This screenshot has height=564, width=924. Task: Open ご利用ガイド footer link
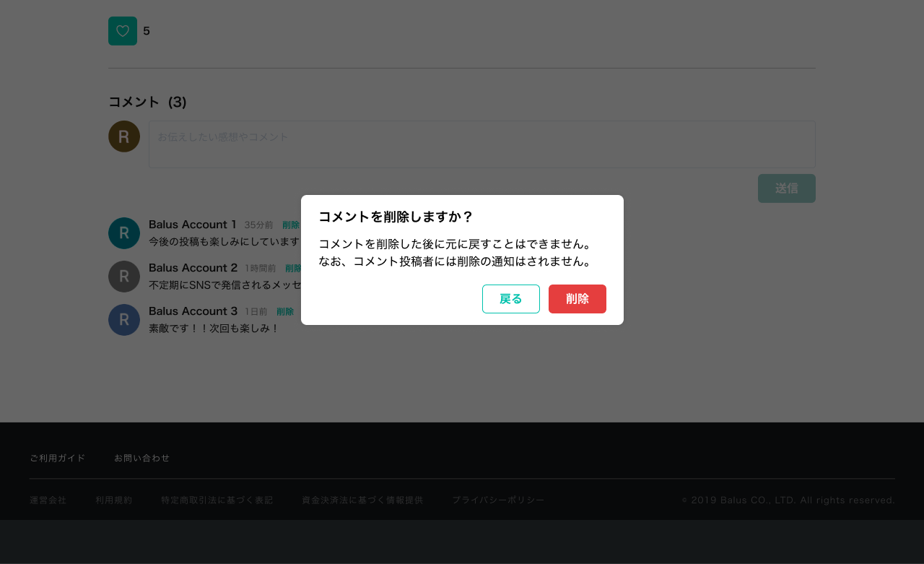click(58, 458)
